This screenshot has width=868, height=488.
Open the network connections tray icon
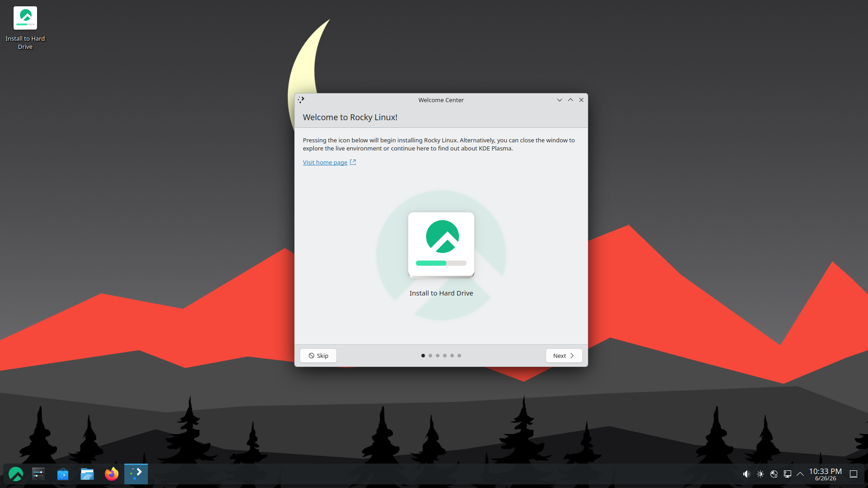(x=788, y=474)
